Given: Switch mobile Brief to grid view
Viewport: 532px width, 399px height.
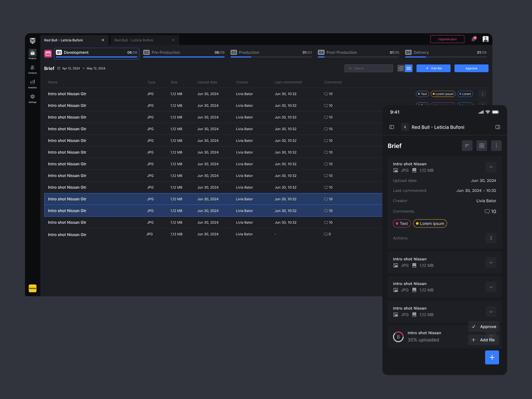Looking at the screenshot, I should click(482, 146).
